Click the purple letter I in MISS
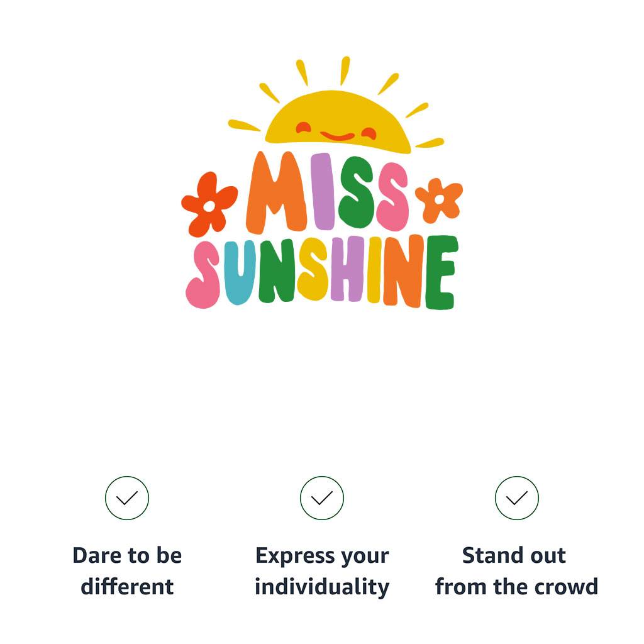644x644 pixels. coord(322,191)
